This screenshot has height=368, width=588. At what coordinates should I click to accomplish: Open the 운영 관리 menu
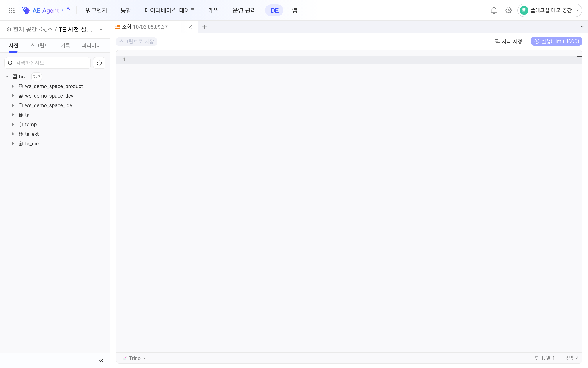[244, 10]
